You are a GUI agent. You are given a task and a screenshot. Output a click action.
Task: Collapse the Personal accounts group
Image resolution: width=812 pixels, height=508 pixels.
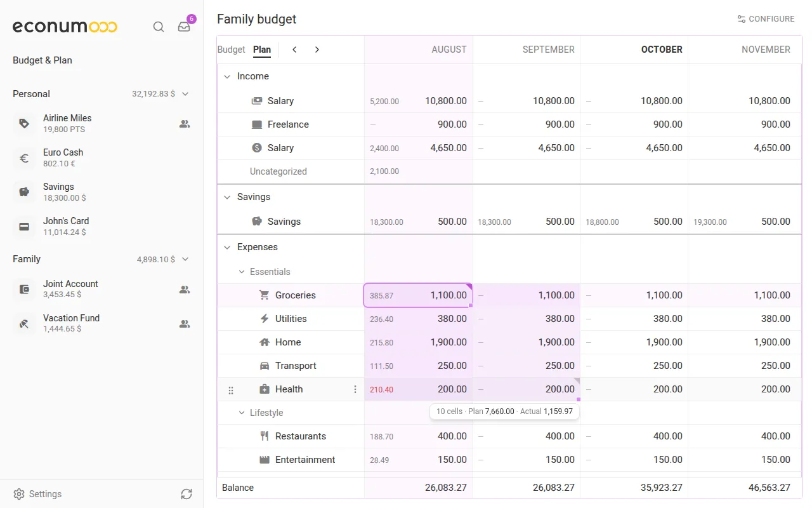185,94
